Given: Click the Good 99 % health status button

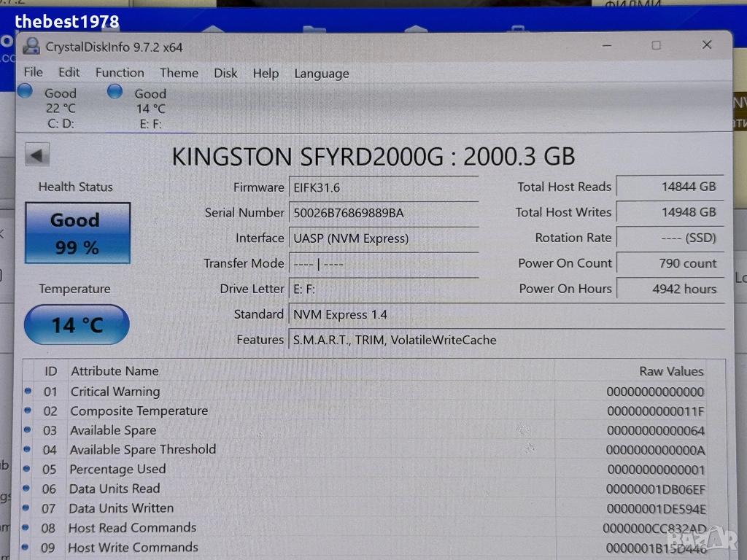Looking at the screenshot, I should coord(77,233).
